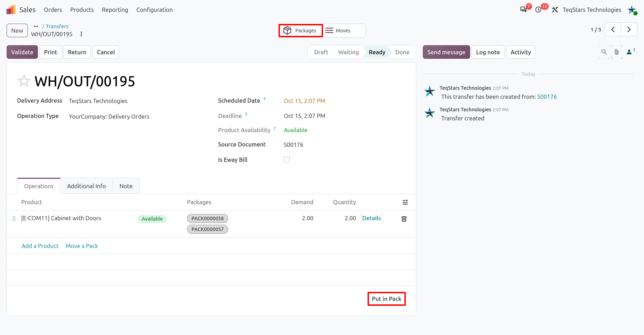This screenshot has width=644, height=335.
Task: Click Add a Product link
Action: (40, 246)
